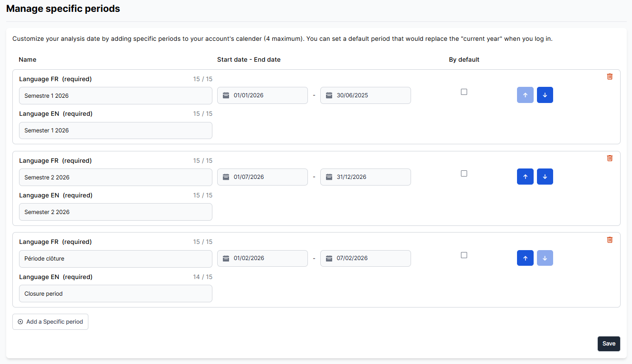Screen dimensions: 632x364
Task: Focus the Semester 2 2026 English name field
Action: click(115, 212)
